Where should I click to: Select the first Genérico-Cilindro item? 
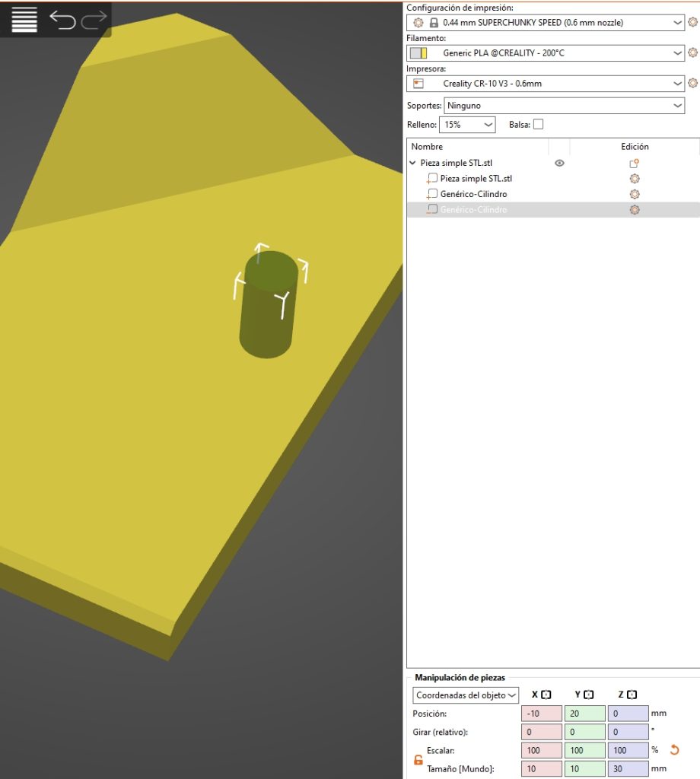[473, 194]
